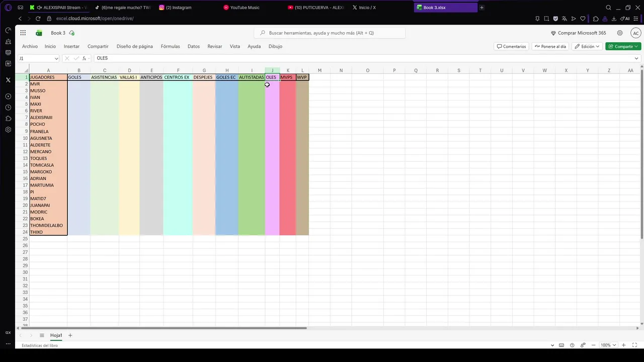Expand the Name Box dropdown arrow
The height and width of the screenshot is (362, 644).
point(56,58)
